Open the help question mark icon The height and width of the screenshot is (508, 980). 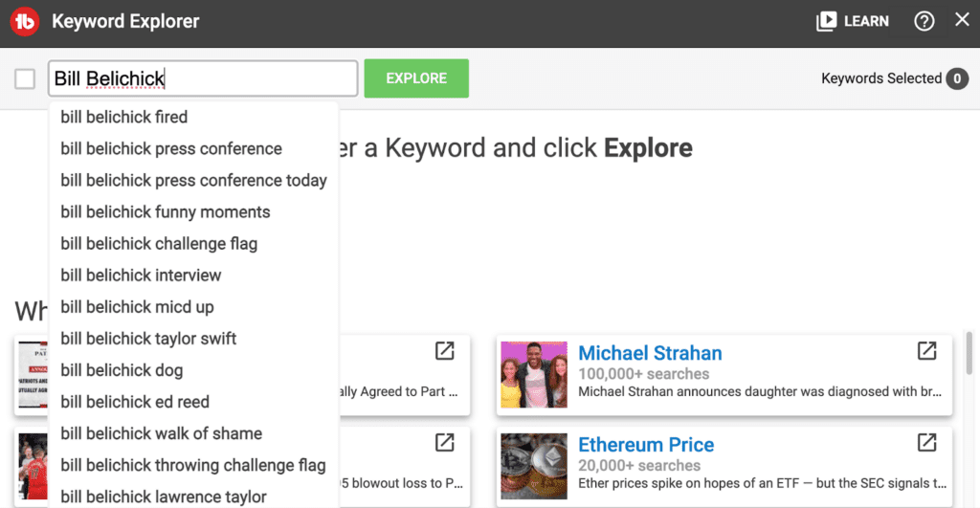pos(924,21)
